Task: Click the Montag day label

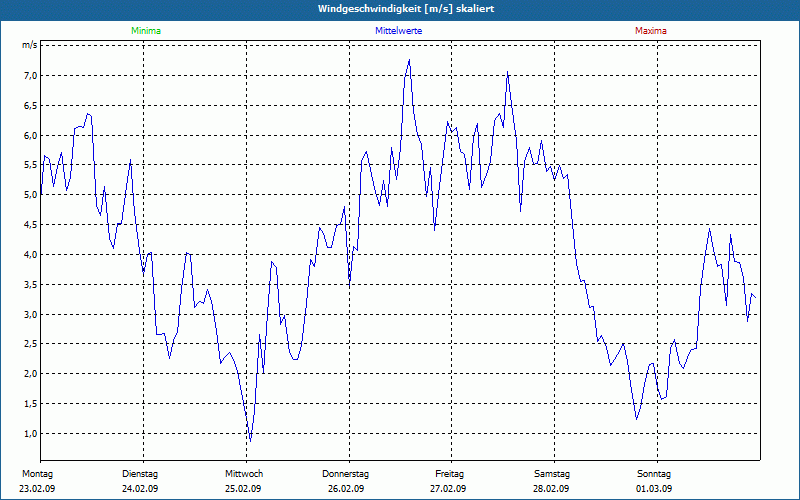Action: [37, 474]
